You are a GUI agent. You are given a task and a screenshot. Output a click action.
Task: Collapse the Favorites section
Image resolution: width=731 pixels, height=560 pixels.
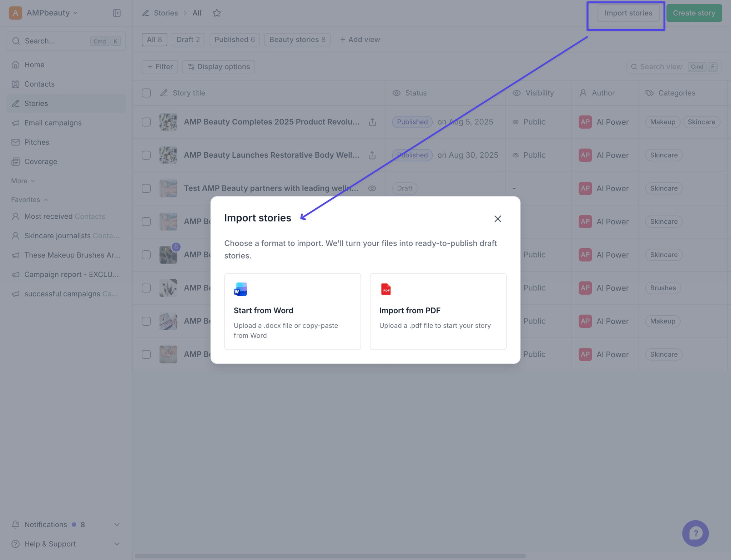point(29,200)
